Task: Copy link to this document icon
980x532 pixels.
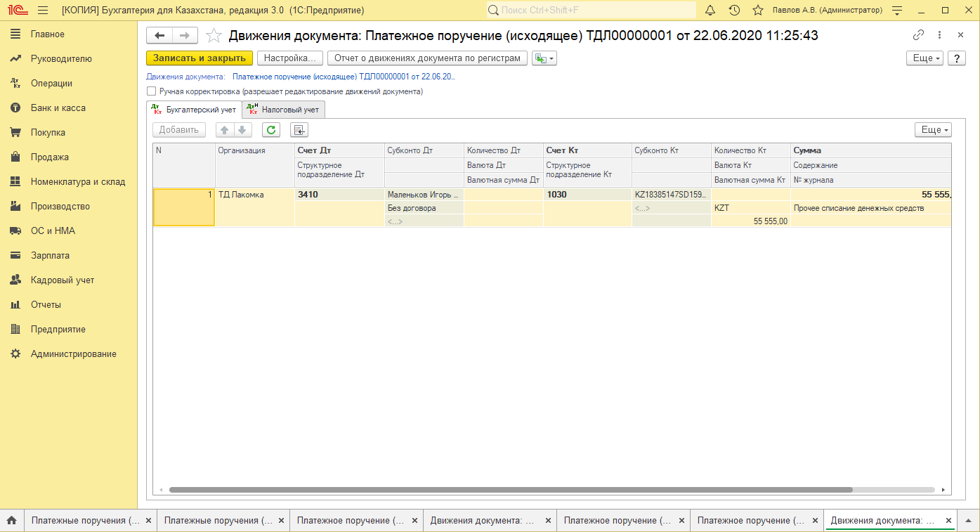Action: click(918, 35)
